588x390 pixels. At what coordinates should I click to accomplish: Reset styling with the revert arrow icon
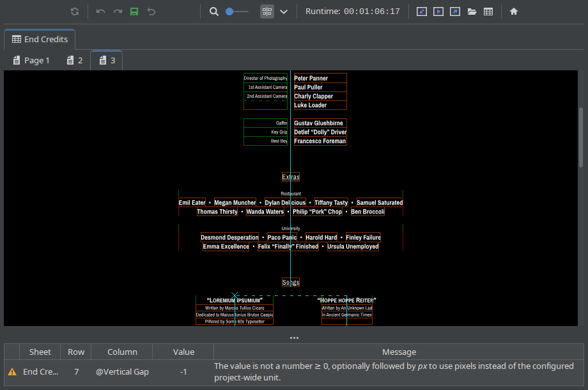[151, 12]
